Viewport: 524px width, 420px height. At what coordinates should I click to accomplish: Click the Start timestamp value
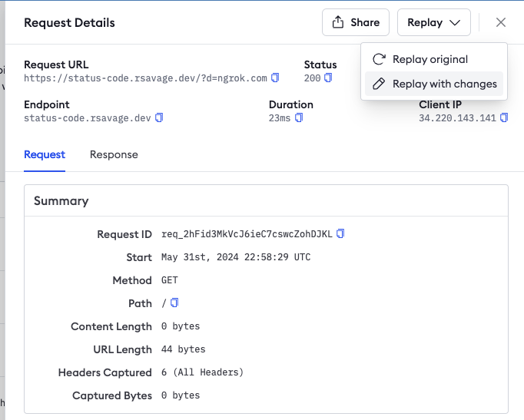(x=235, y=257)
